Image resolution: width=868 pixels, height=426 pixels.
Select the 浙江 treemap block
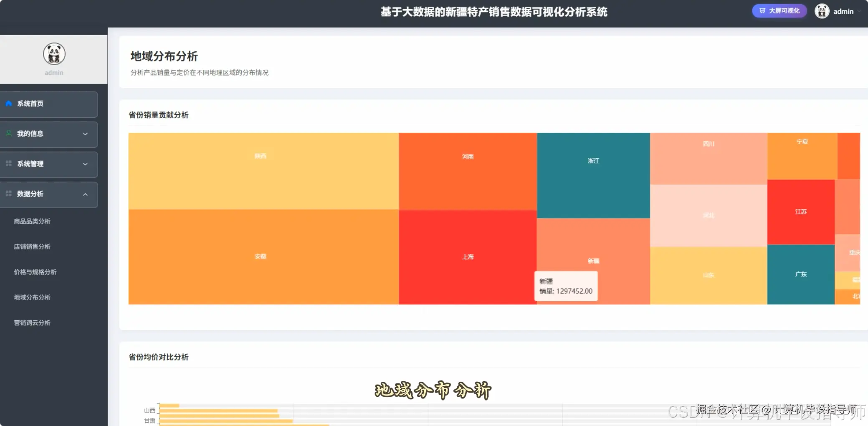point(593,175)
